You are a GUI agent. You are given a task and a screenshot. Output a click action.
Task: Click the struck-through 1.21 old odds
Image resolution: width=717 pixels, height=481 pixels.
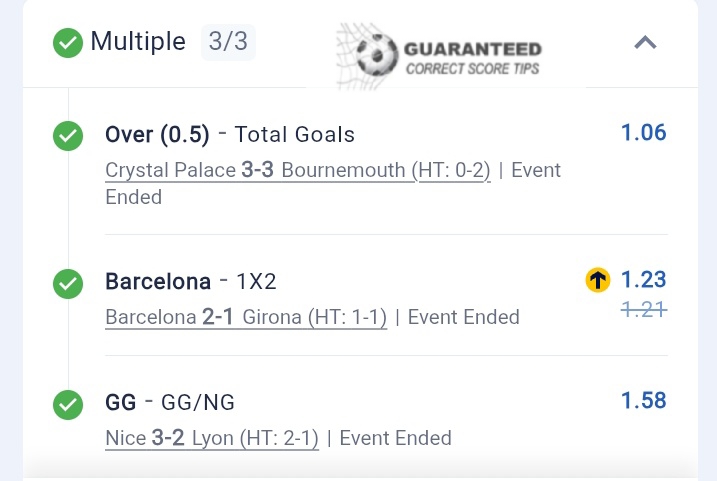click(x=643, y=310)
